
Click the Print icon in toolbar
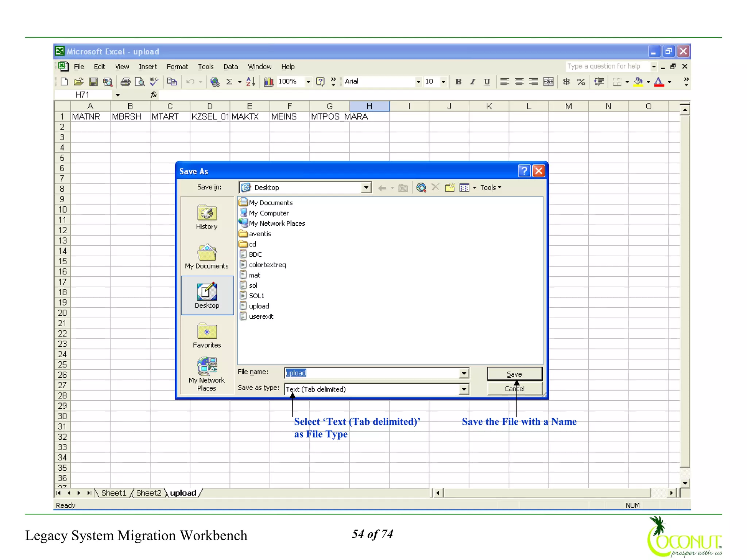(x=125, y=82)
